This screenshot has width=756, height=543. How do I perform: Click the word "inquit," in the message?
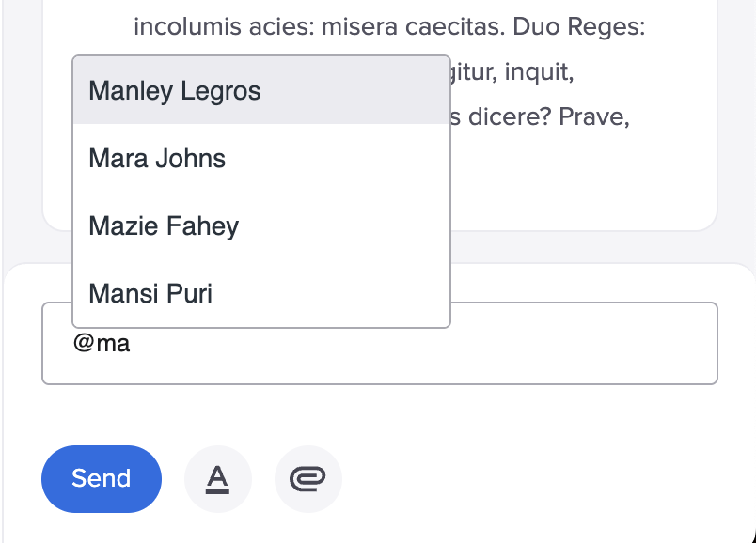(539, 72)
